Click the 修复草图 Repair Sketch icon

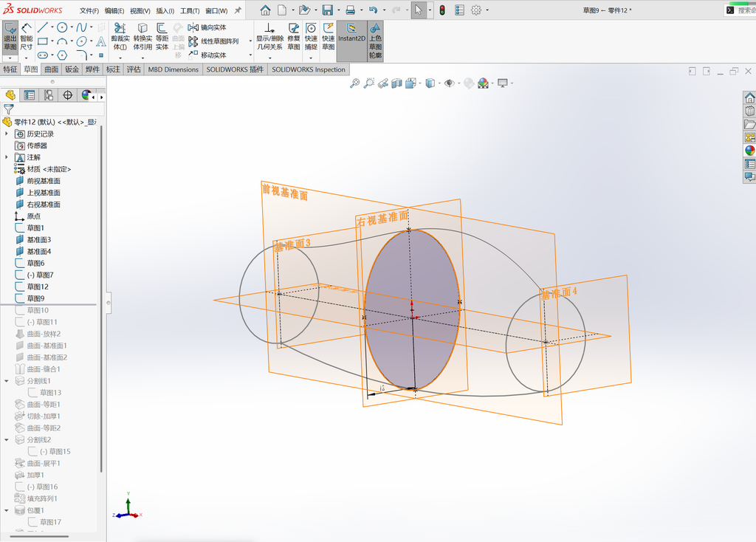(294, 37)
